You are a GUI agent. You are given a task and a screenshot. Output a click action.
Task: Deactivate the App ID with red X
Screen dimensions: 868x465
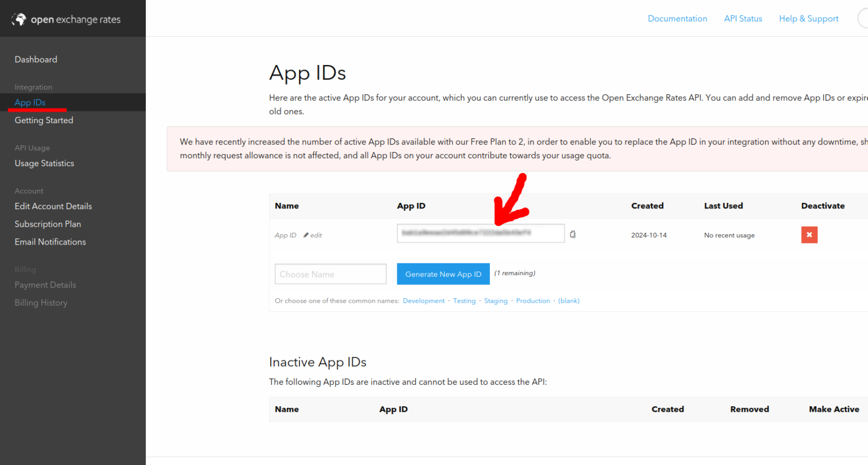[809, 234]
